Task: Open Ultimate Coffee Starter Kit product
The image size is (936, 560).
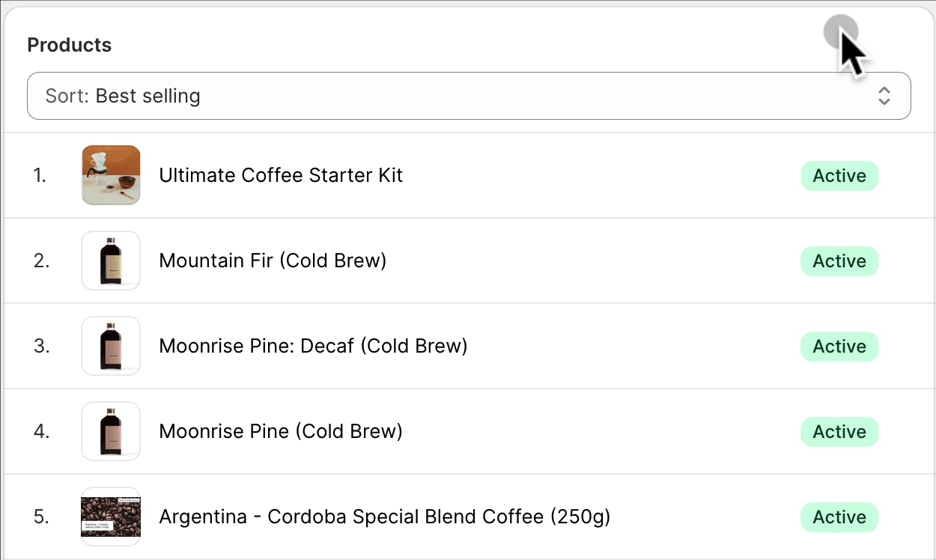Action: (281, 175)
